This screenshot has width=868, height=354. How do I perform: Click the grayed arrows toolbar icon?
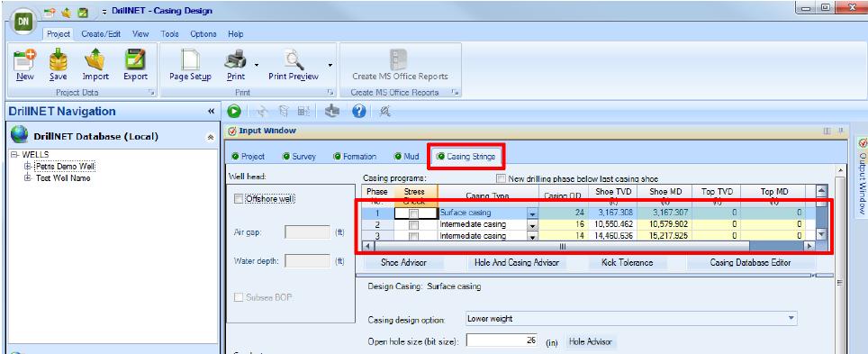pos(263,112)
